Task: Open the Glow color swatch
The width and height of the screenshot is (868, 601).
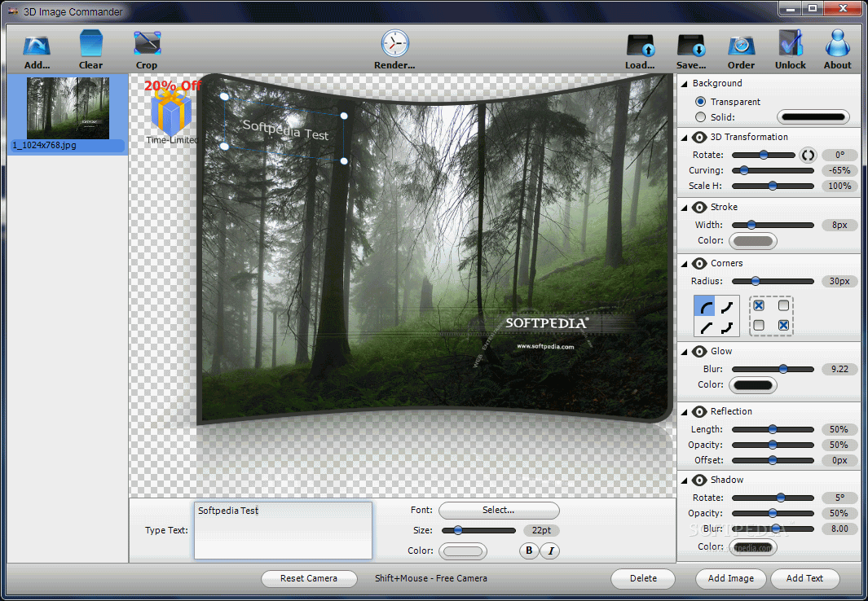Action: [x=753, y=385]
